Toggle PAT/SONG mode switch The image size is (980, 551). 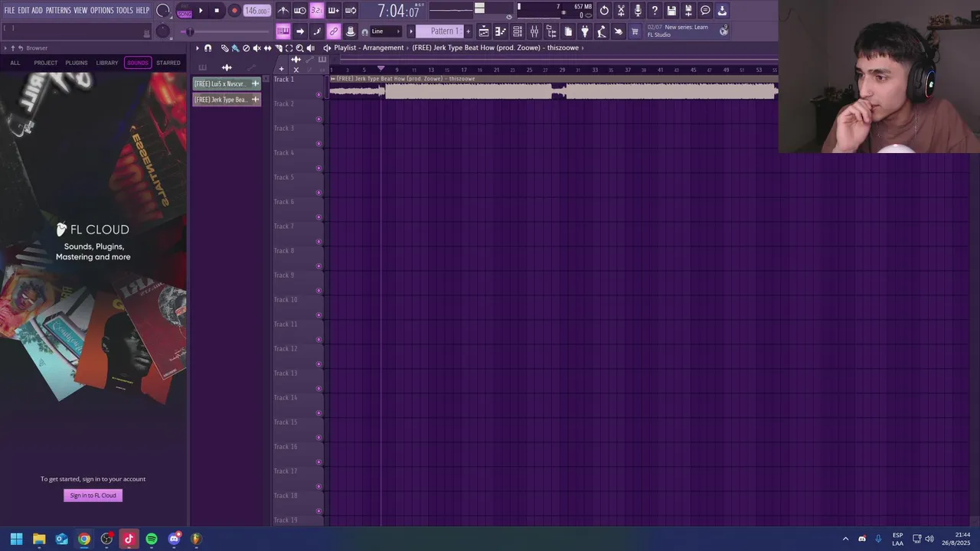(x=185, y=11)
